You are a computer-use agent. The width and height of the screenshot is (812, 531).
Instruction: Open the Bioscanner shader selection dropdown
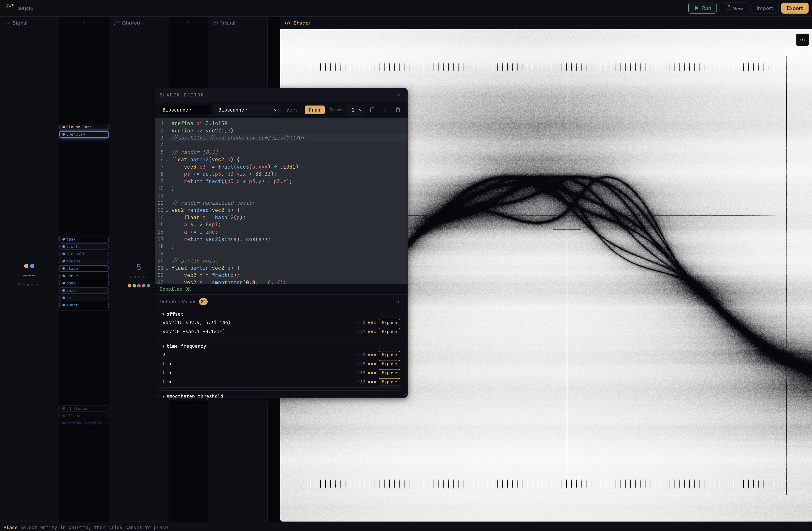pyautogui.click(x=246, y=110)
